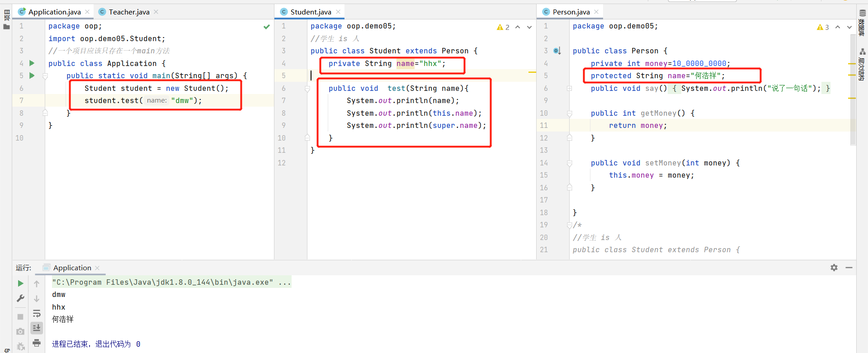
Task: Click the camera thread dump icon
Action: click(20, 332)
